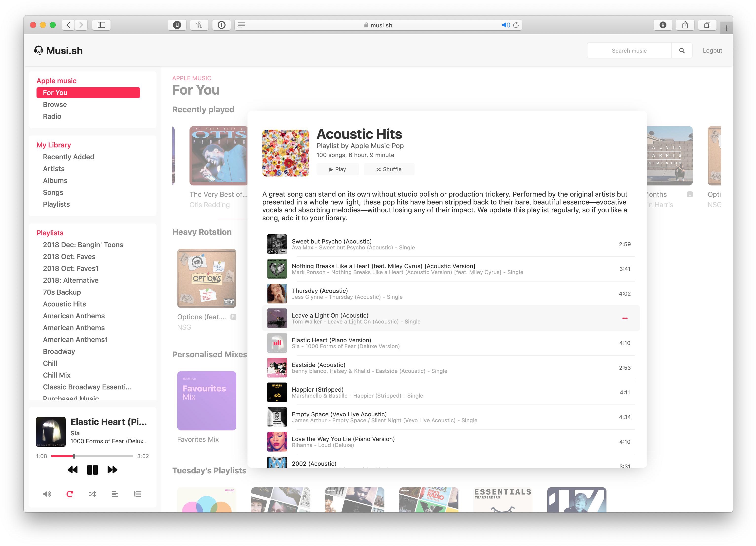Image resolution: width=756 pixels, height=546 pixels.
Task: Play Sweet but Psycho (Acoustic) track
Action: (451, 244)
